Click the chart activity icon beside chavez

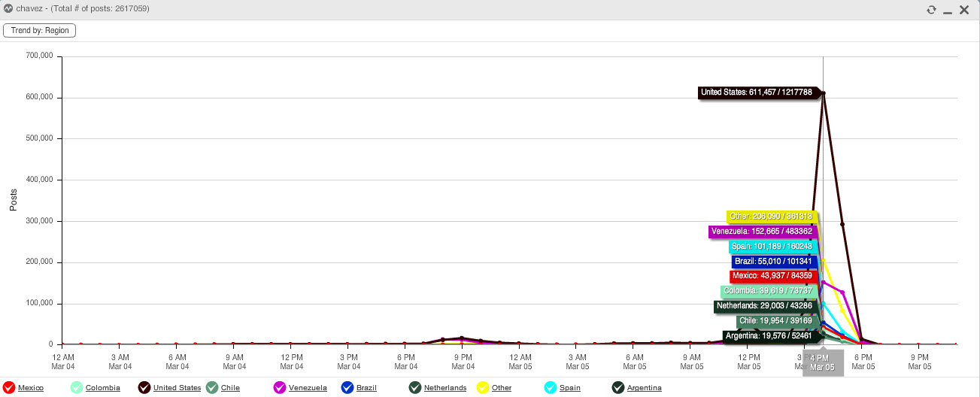[8, 10]
